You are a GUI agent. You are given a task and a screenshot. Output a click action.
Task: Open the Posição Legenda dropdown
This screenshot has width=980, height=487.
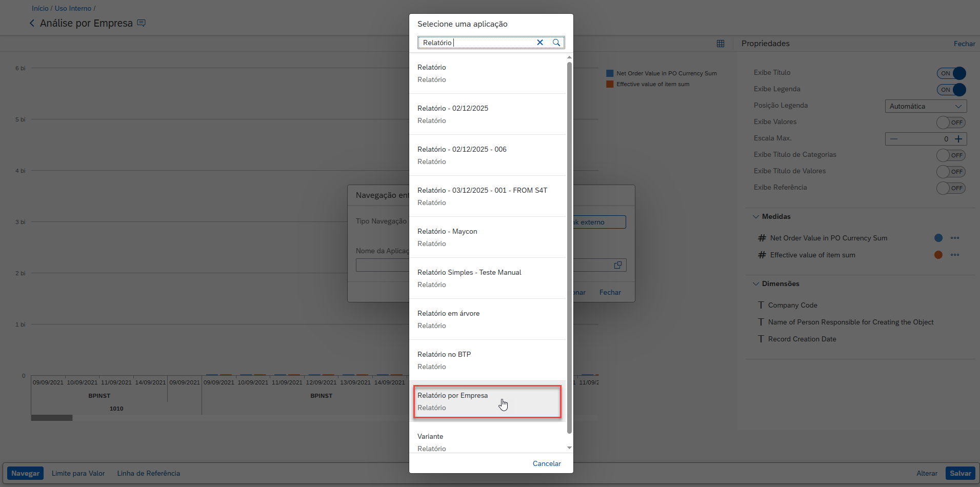tap(926, 106)
